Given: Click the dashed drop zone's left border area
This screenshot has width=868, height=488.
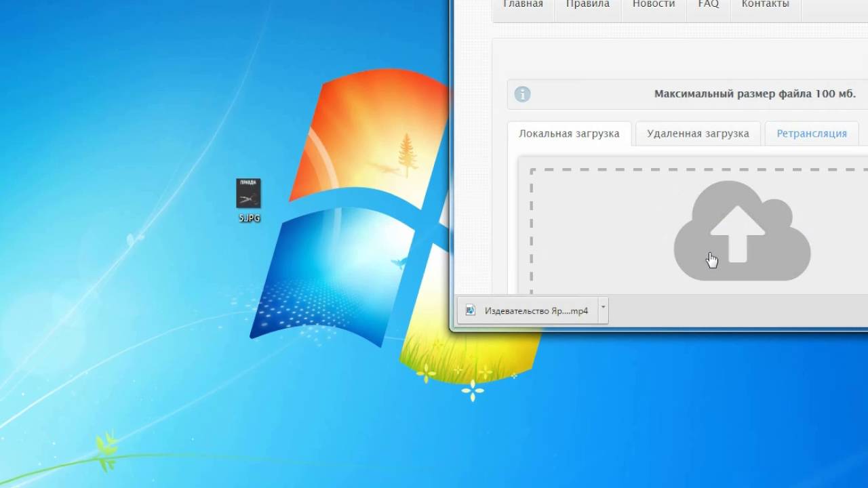Looking at the screenshot, I should (532, 230).
